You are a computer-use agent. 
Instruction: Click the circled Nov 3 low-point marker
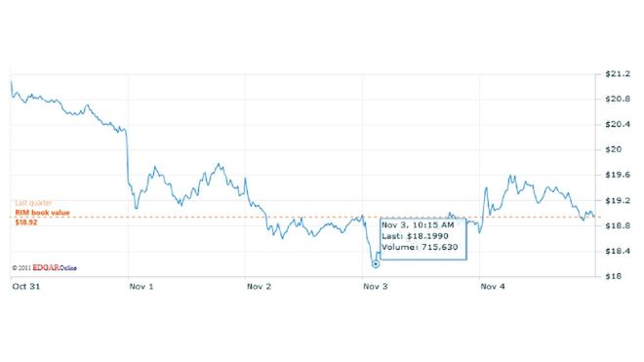pyautogui.click(x=375, y=263)
